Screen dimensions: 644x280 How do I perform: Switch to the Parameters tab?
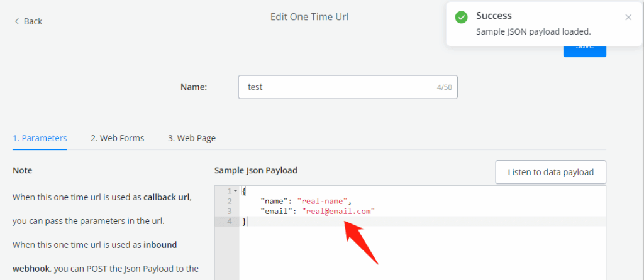(x=40, y=138)
